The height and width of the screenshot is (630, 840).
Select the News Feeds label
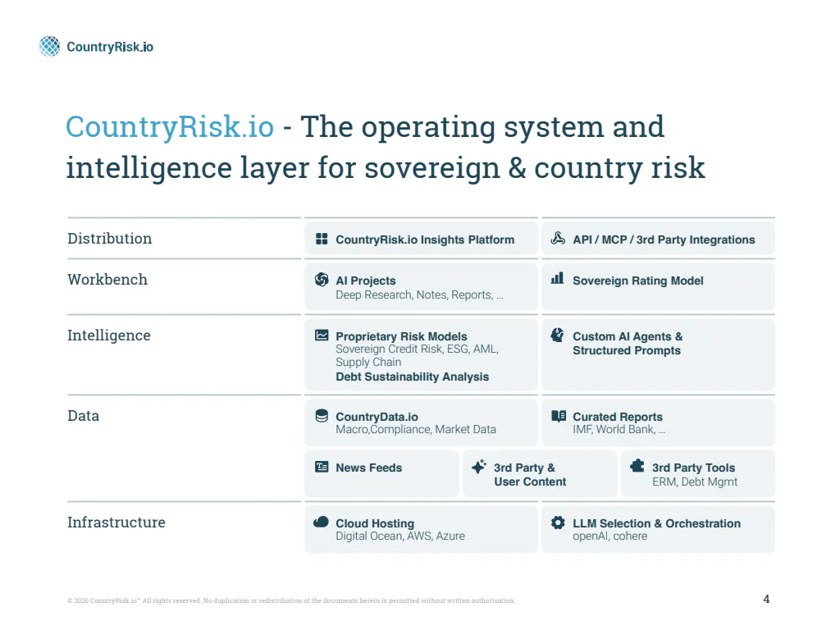[x=368, y=468]
